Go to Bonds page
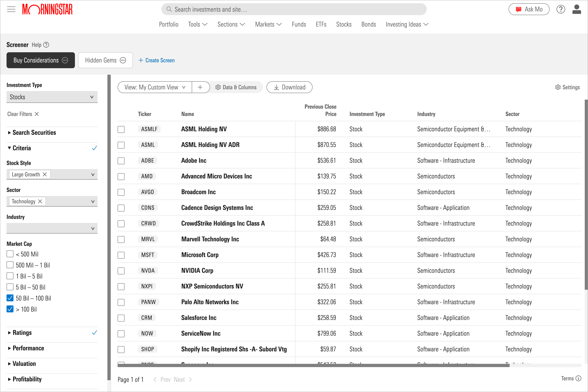This screenshot has height=392, width=588. pos(369,24)
